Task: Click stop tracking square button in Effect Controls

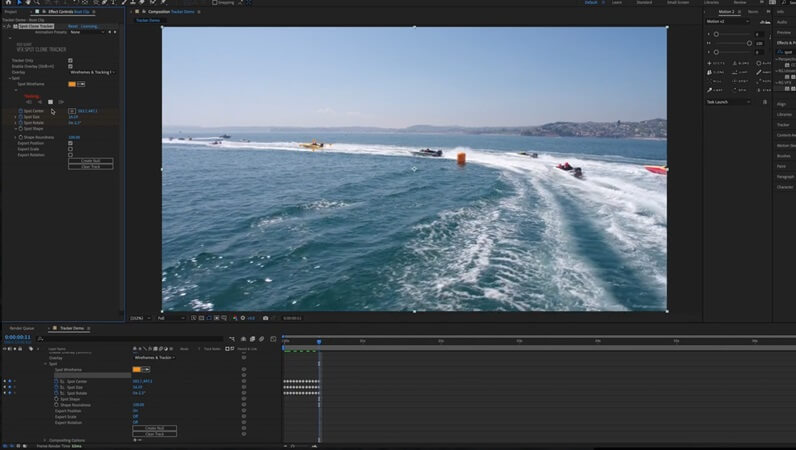Action: point(50,102)
